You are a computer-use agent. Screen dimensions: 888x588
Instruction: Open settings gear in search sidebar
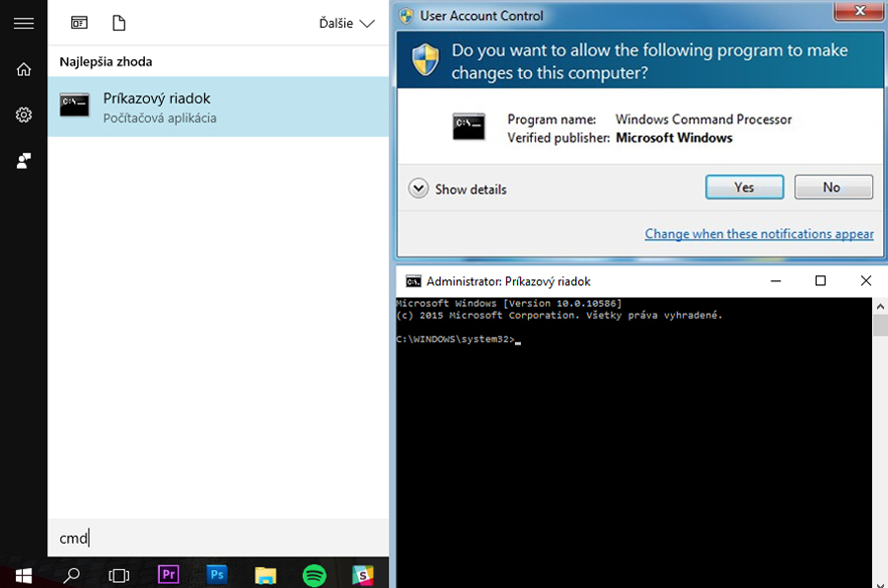coord(24,115)
